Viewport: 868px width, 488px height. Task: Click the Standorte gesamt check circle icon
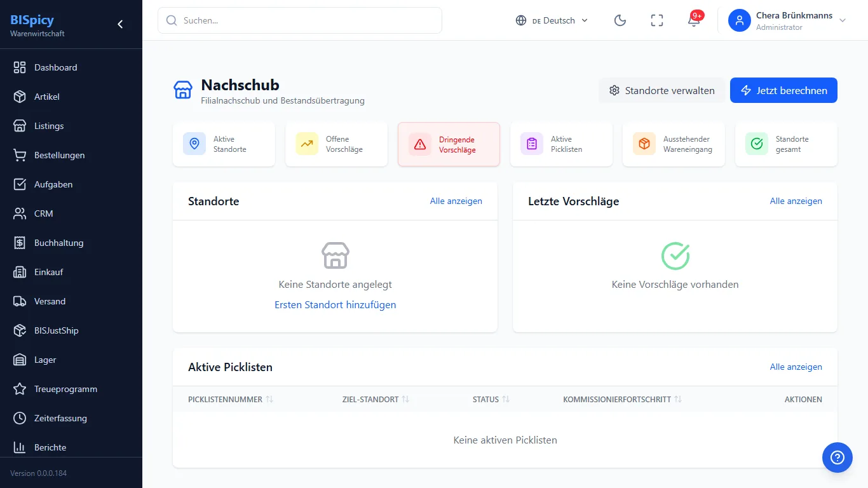tap(757, 144)
